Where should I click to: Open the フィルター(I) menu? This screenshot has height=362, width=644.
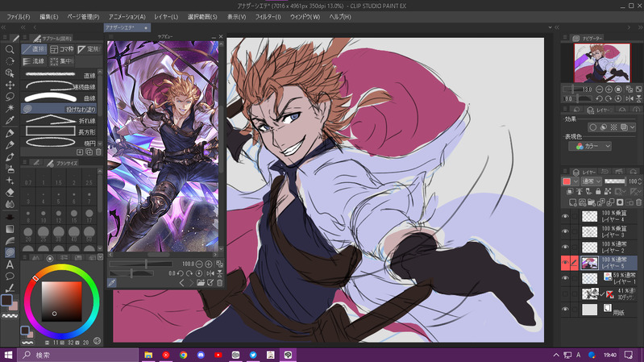268,16
